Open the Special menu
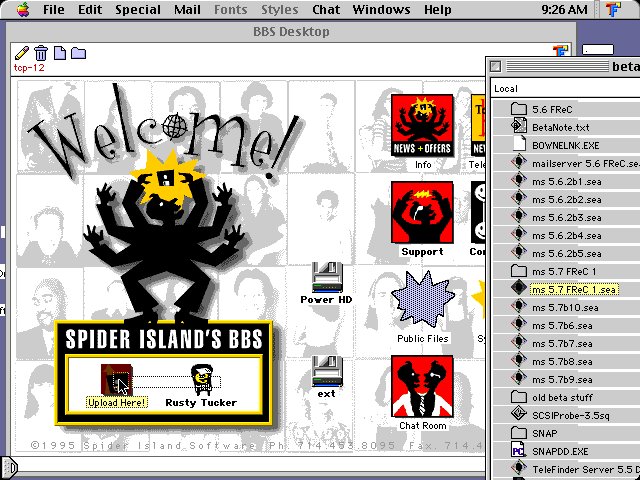 138,9
